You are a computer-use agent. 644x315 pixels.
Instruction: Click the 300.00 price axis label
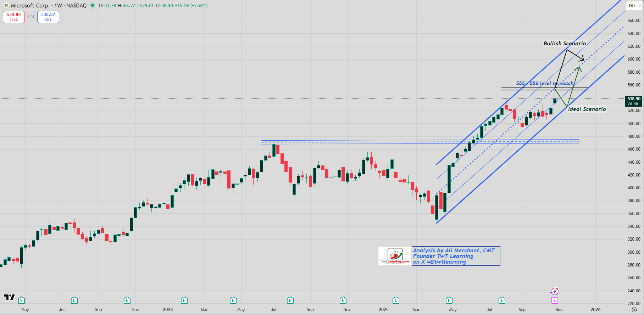tap(634, 252)
